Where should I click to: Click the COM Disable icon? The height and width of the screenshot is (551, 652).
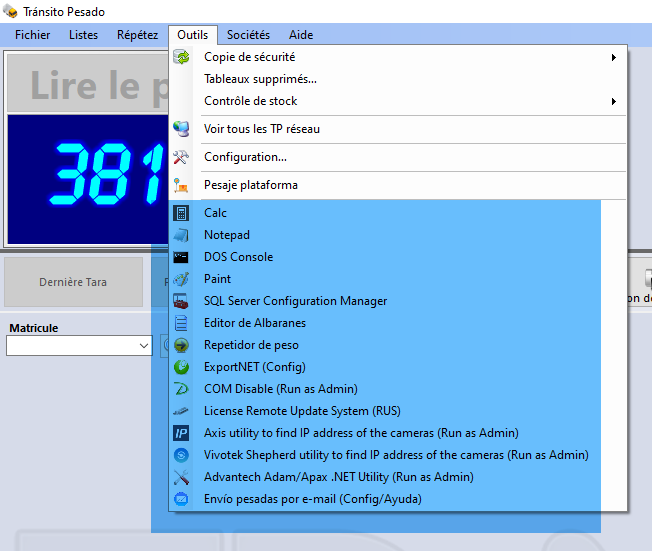181,389
